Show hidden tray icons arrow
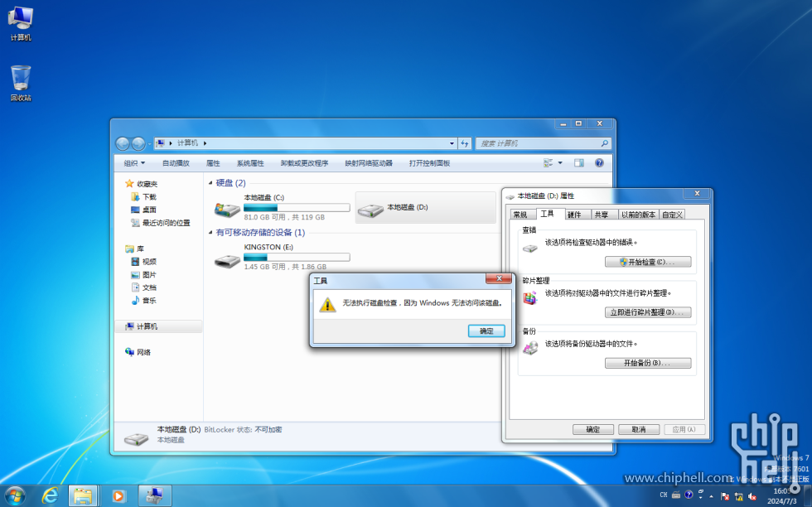This screenshot has height=507, width=812. (711, 495)
